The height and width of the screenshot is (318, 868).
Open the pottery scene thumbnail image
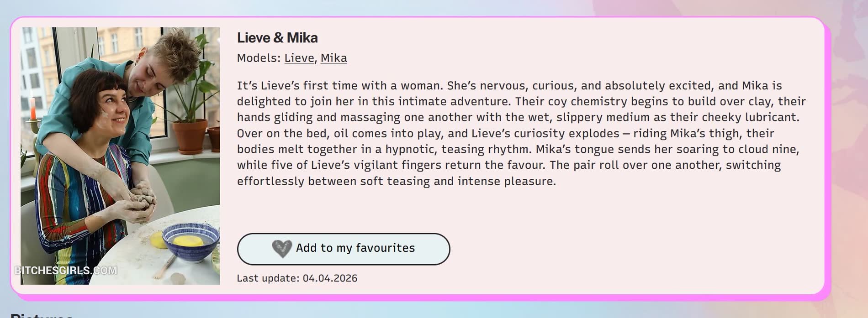pos(120,156)
